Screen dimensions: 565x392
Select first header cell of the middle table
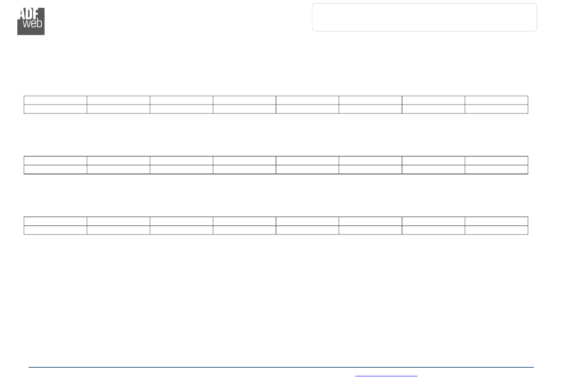click(x=55, y=161)
